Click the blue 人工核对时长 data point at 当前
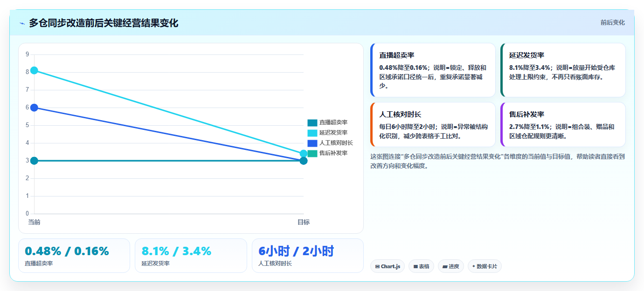The image size is (644, 291). pyautogui.click(x=34, y=108)
